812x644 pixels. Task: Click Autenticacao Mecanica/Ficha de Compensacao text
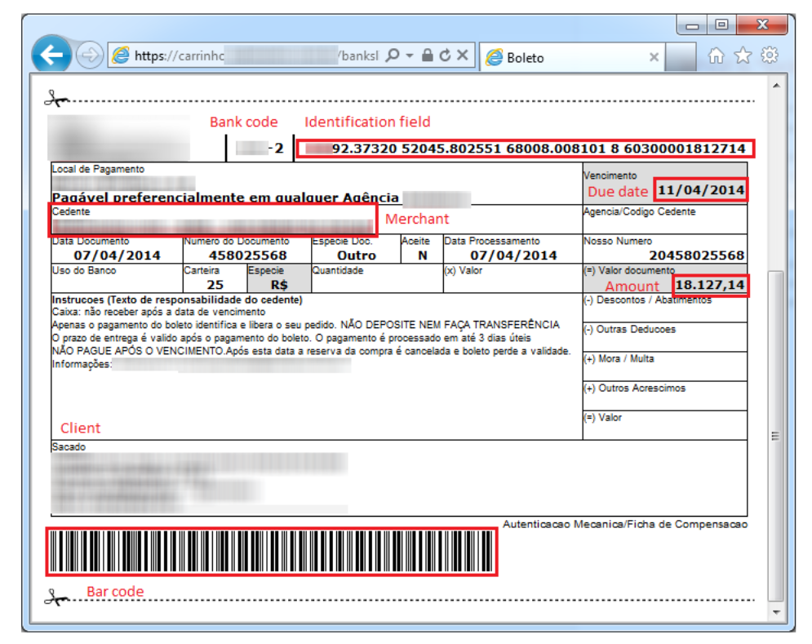point(625,524)
